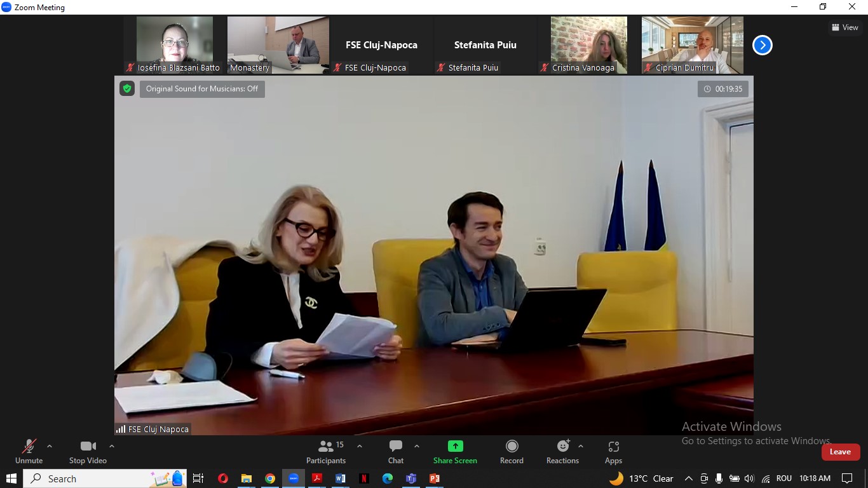Open the volume speaker tray icon

click(x=749, y=478)
